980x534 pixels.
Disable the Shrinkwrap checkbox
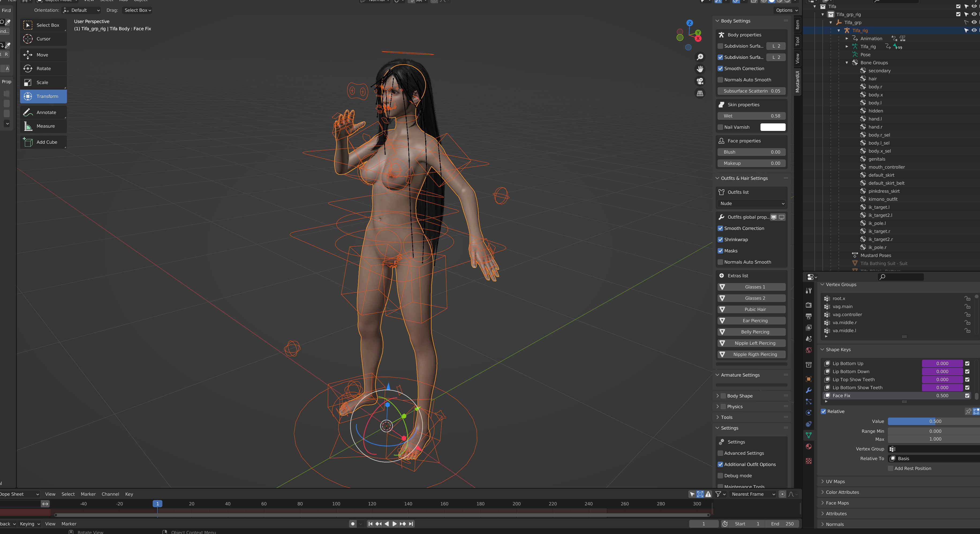pos(720,240)
